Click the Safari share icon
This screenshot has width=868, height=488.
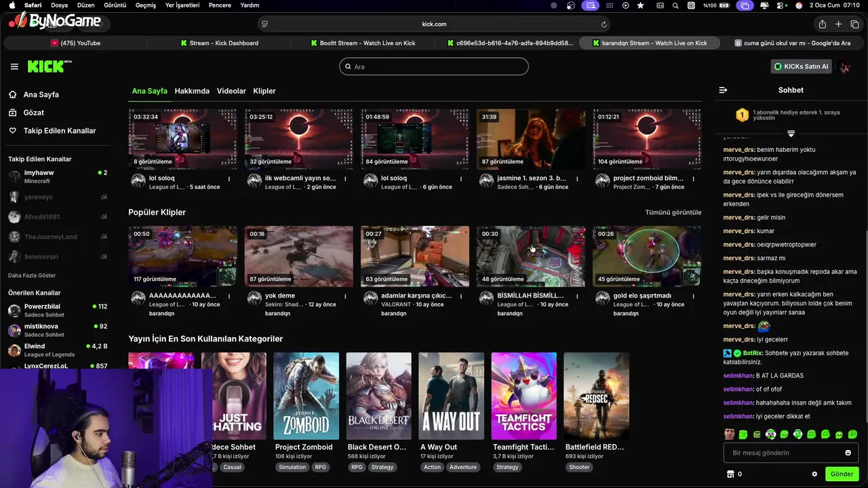pyautogui.click(x=822, y=24)
